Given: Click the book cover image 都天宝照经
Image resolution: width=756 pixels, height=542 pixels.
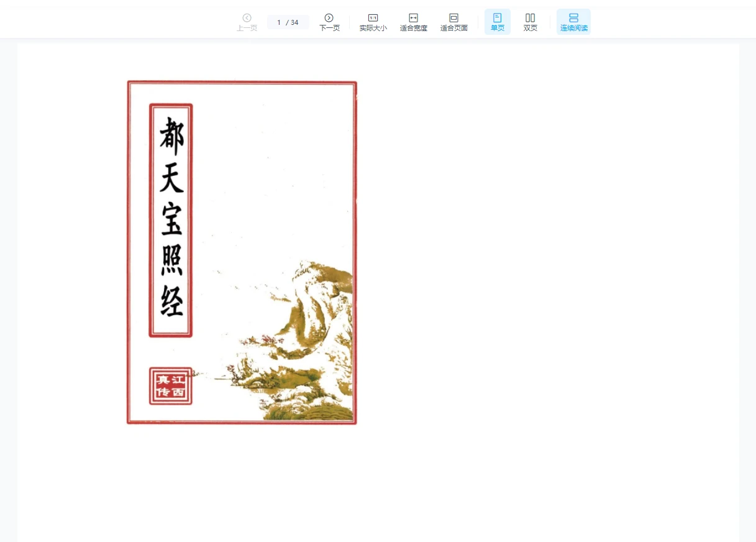Looking at the screenshot, I should 242,252.
